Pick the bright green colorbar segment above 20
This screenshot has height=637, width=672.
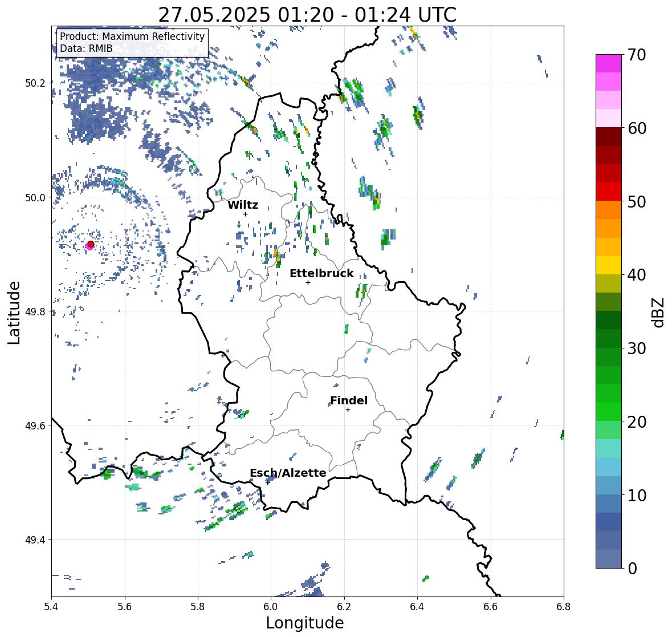click(609, 412)
